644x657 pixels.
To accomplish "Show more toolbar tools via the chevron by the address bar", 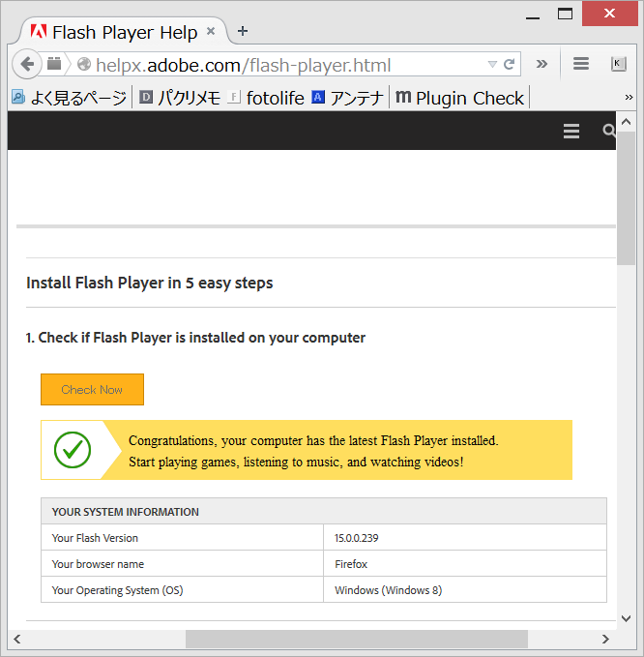I will [542, 64].
